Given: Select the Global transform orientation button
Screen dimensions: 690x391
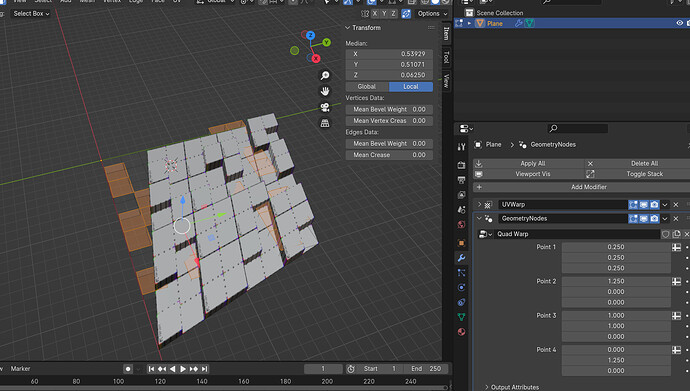Looking at the screenshot, I should 367,87.
